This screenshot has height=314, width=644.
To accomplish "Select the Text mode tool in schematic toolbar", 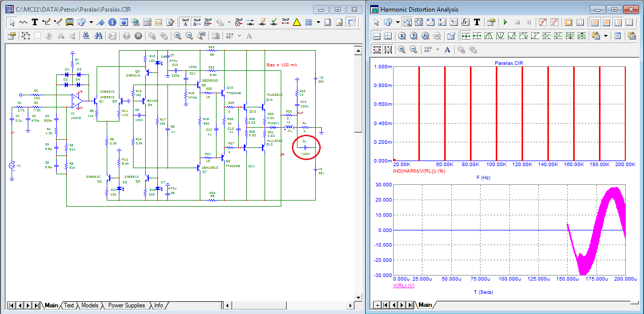I will [35, 22].
